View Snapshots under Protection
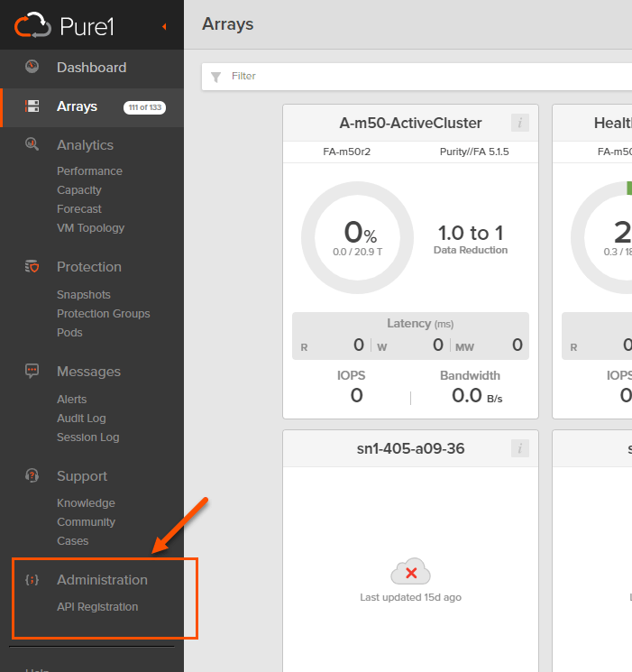The image size is (632, 672). point(84,295)
